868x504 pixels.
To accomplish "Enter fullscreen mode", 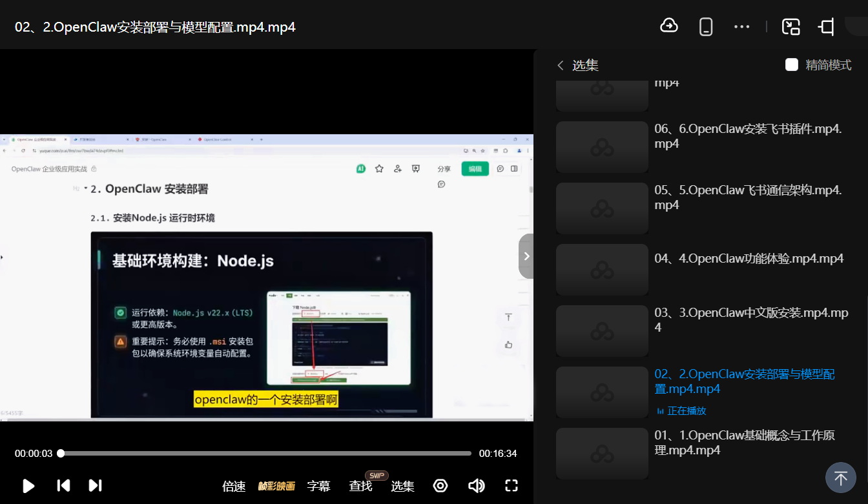I will 512,486.
